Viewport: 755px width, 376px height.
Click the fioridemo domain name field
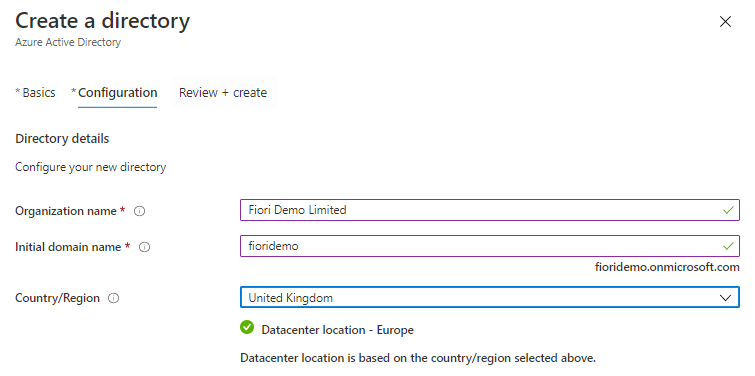coord(490,246)
